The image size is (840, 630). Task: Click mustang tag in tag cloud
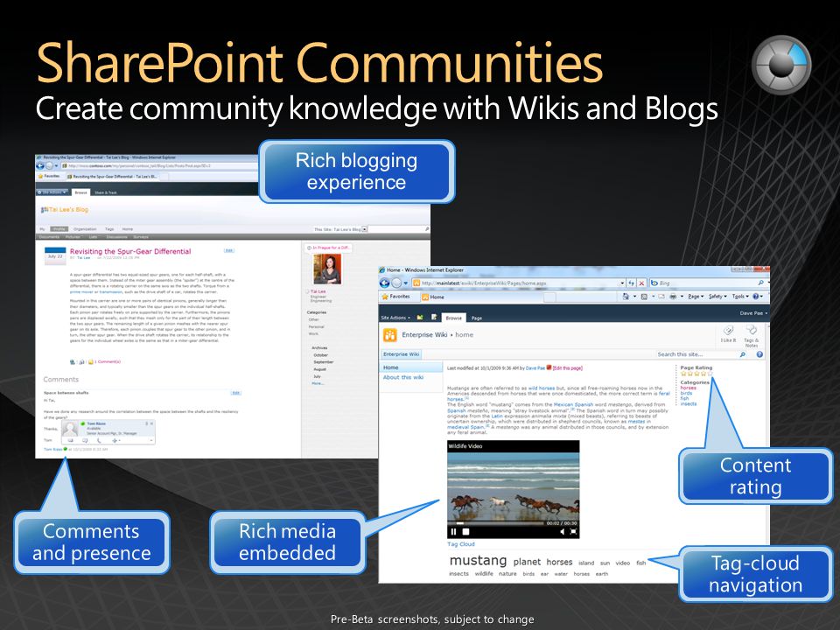coord(478,560)
